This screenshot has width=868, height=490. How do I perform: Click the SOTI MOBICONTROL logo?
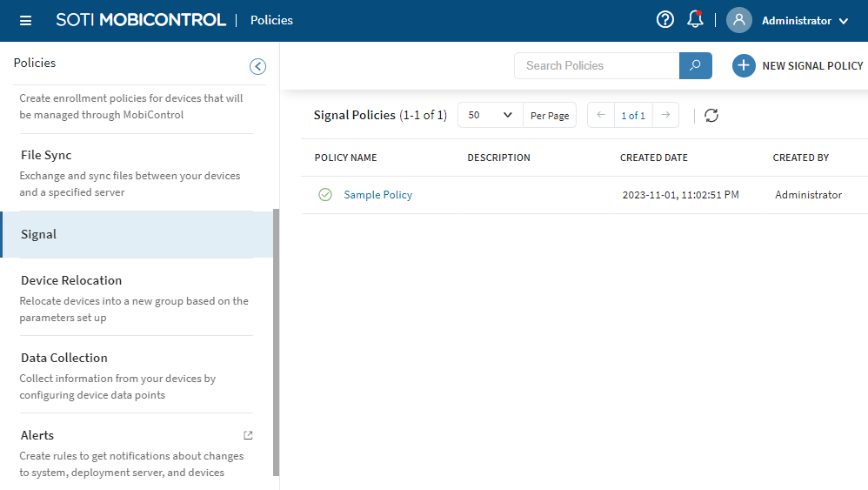pos(141,20)
